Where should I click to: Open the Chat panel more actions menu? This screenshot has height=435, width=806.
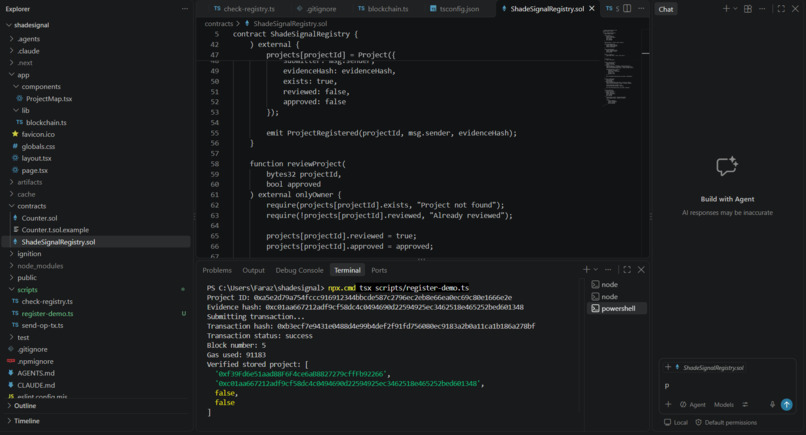(x=762, y=9)
